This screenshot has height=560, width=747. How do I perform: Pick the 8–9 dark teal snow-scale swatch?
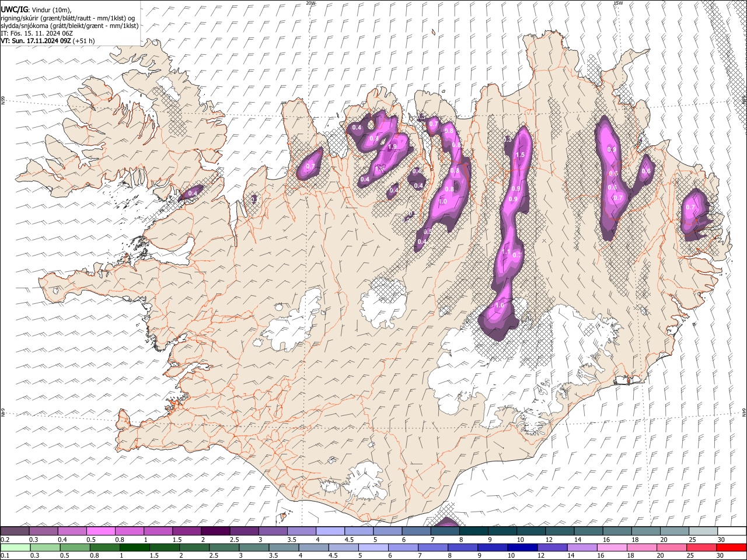[474, 531]
